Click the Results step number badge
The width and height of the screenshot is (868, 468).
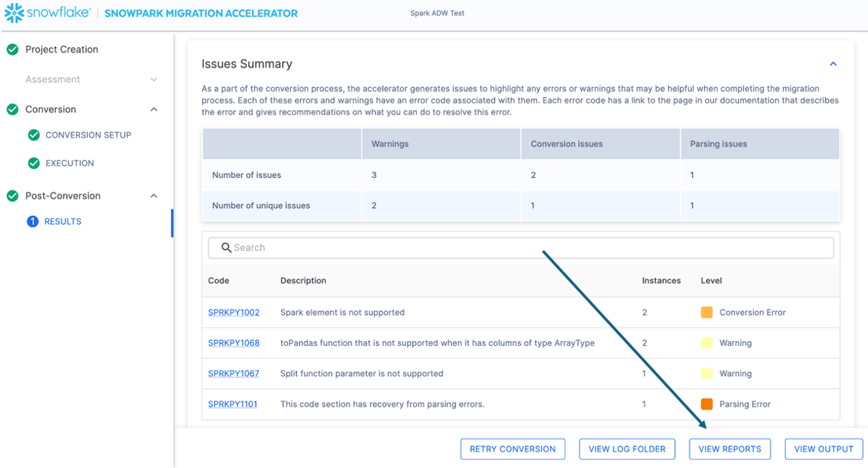tap(33, 222)
